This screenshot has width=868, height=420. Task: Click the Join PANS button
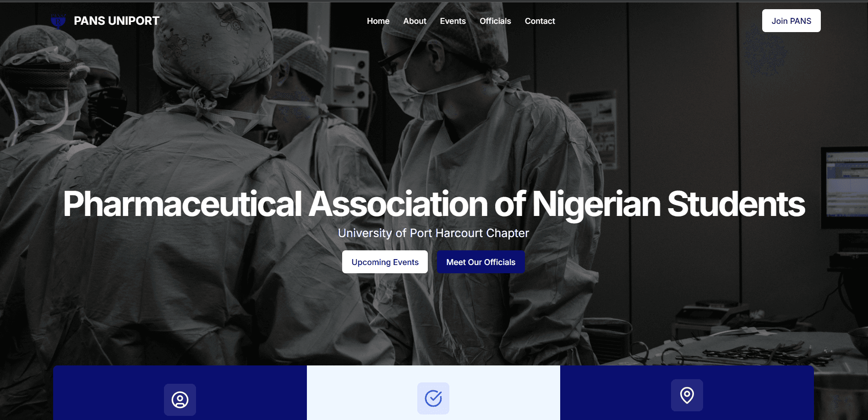792,21
